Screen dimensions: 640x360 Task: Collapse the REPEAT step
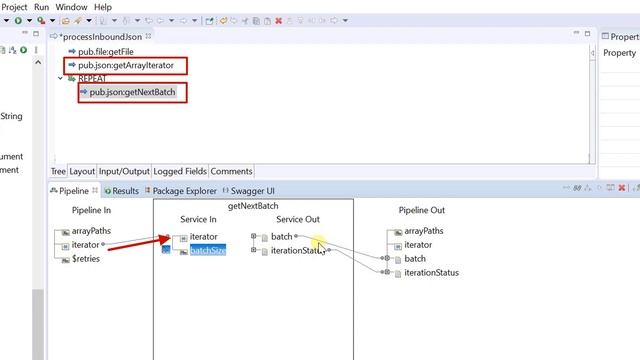[x=60, y=78]
